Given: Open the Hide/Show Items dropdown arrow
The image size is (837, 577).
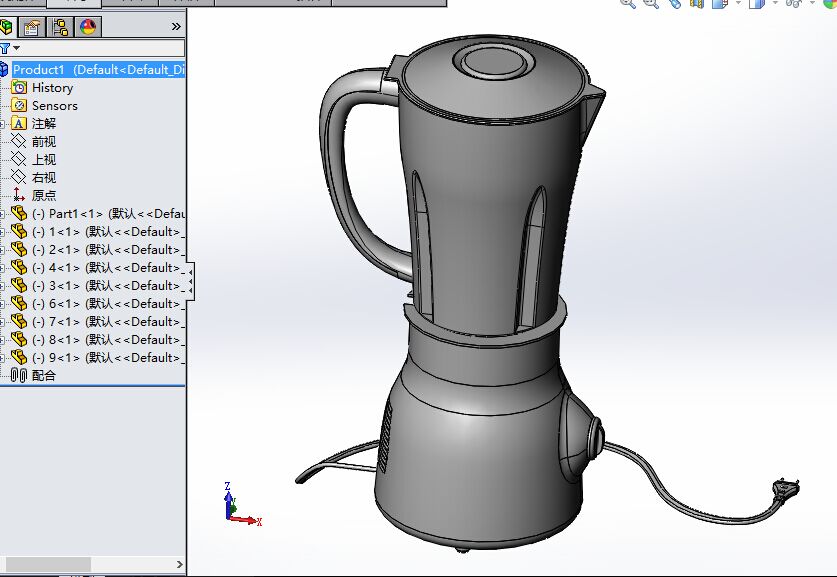Looking at the screenshot, I should coord(812,3).
